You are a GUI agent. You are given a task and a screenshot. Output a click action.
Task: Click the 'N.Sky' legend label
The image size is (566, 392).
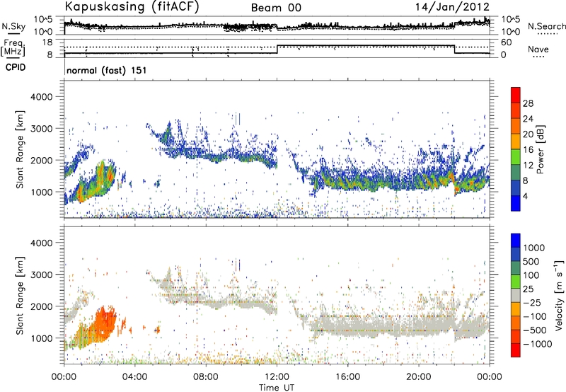(x=13, y=26)
